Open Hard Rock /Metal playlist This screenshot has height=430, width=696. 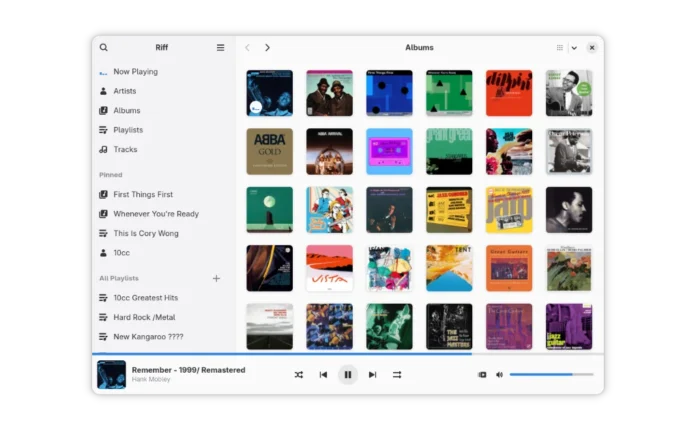click(162, 317)
